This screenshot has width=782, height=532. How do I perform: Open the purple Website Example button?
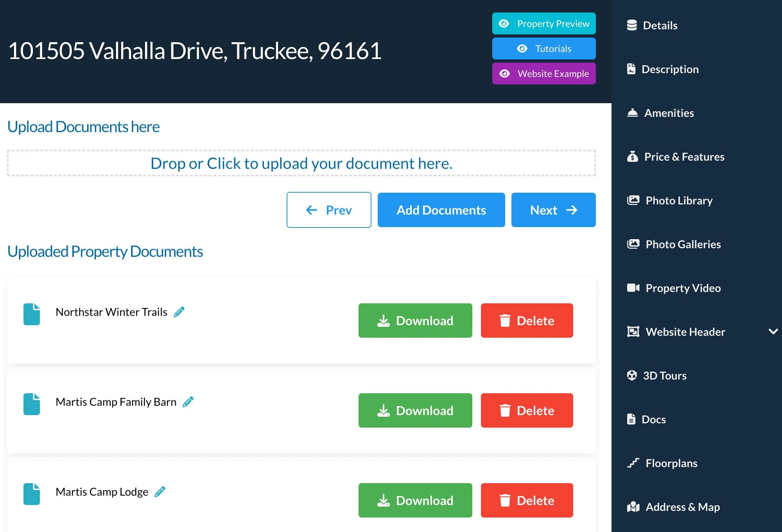544,73
